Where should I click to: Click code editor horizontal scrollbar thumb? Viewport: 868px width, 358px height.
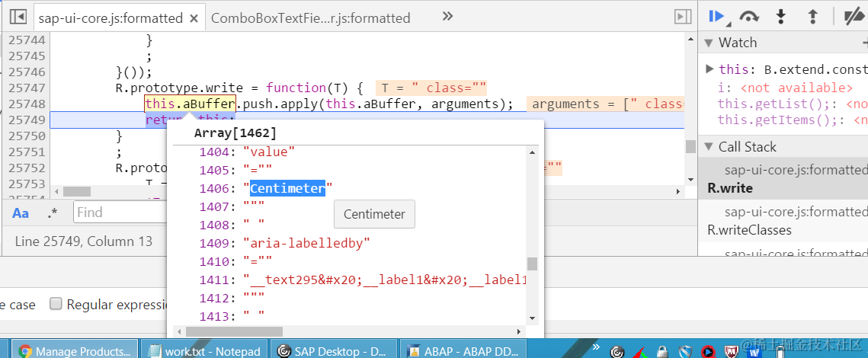[77, 191]
